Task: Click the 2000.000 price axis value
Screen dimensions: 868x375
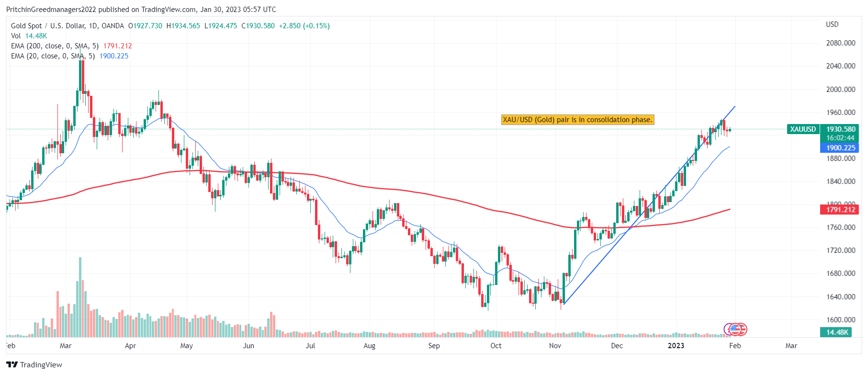Action: (841, 90)
